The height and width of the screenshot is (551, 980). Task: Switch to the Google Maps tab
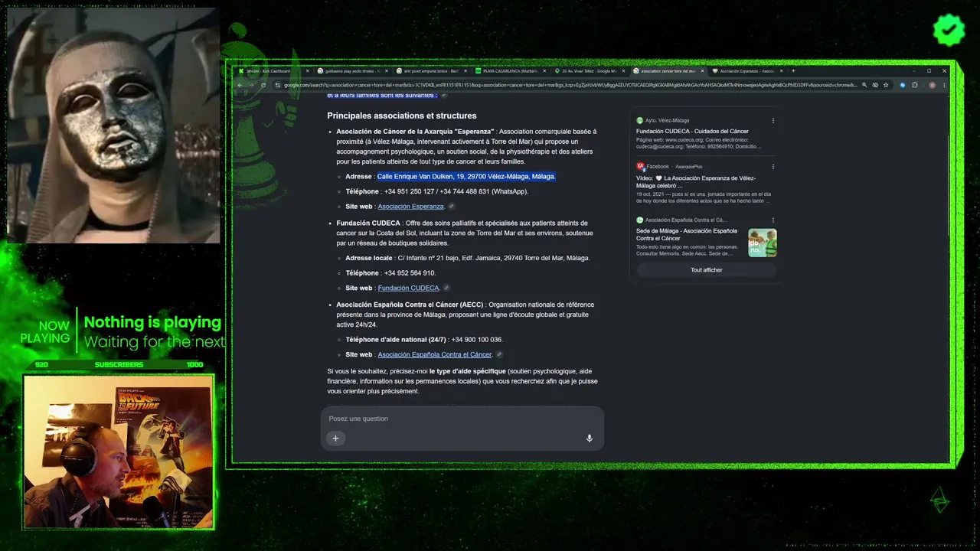coord(590,71)
